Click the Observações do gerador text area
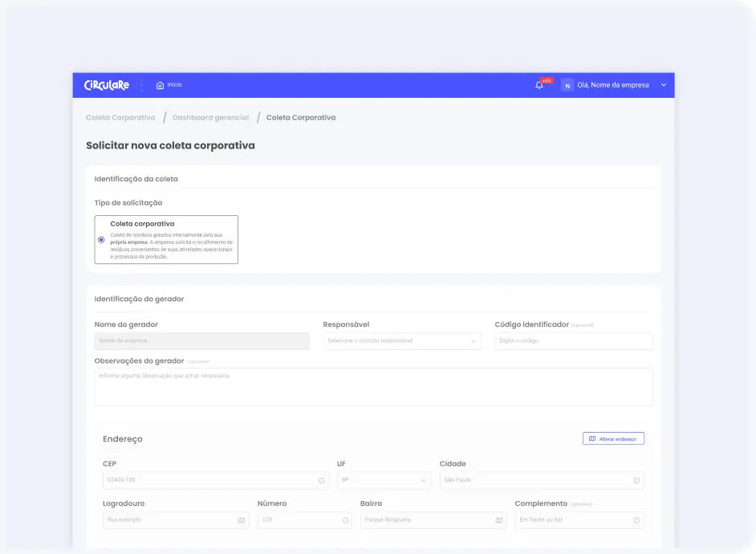 click(374, 387)
